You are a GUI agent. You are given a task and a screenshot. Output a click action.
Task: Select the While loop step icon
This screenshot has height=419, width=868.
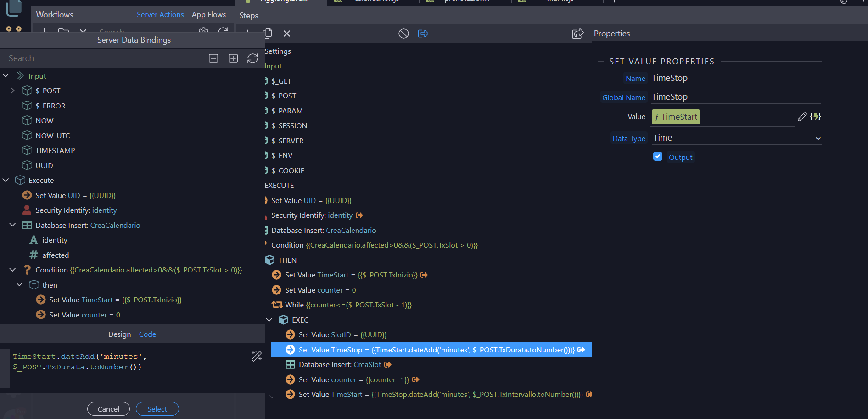277,305
